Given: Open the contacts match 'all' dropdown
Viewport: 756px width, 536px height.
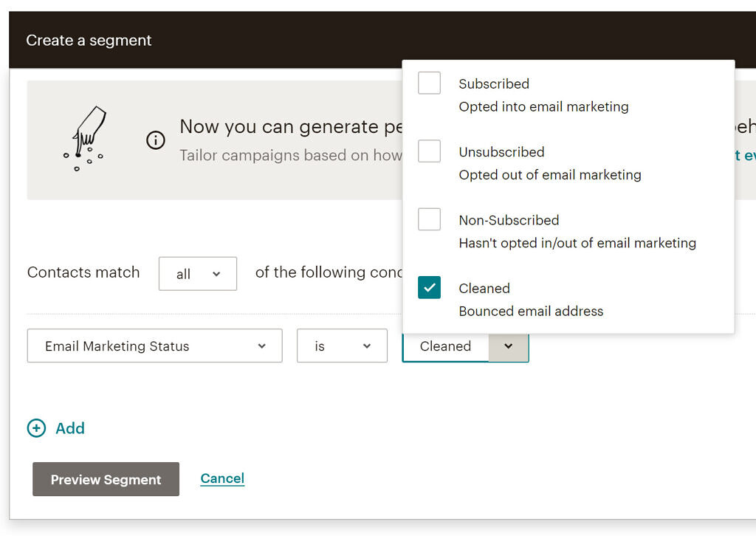Looking at the screenshot, I should pyautogui.click(x=197, y=273).
